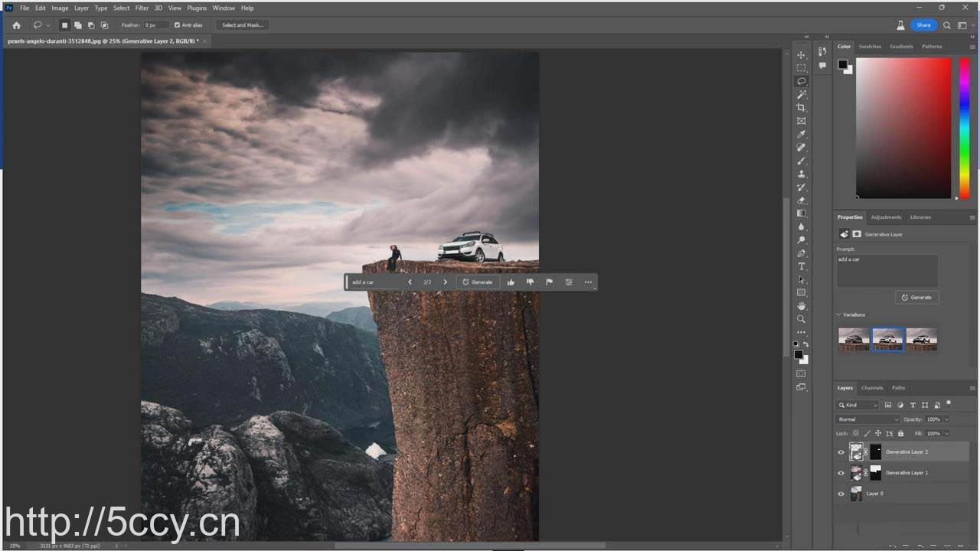The image size is (980, 551).
Task: Open the Normal blend mode dropdown
Action: point(867,419)
